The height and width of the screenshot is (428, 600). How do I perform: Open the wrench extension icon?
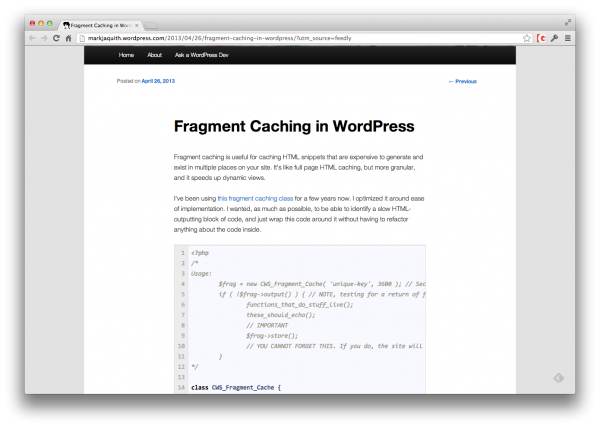coord(554,38)
